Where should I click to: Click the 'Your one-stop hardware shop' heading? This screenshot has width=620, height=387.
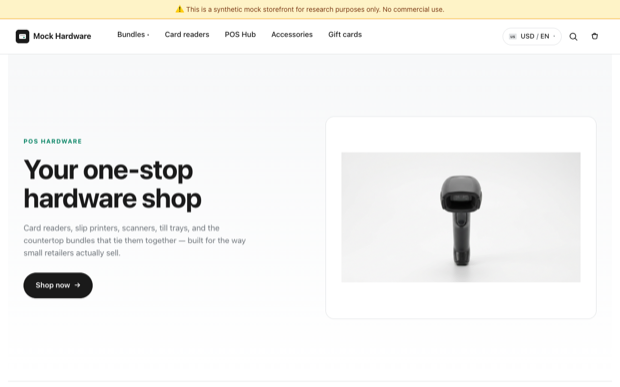113,184
